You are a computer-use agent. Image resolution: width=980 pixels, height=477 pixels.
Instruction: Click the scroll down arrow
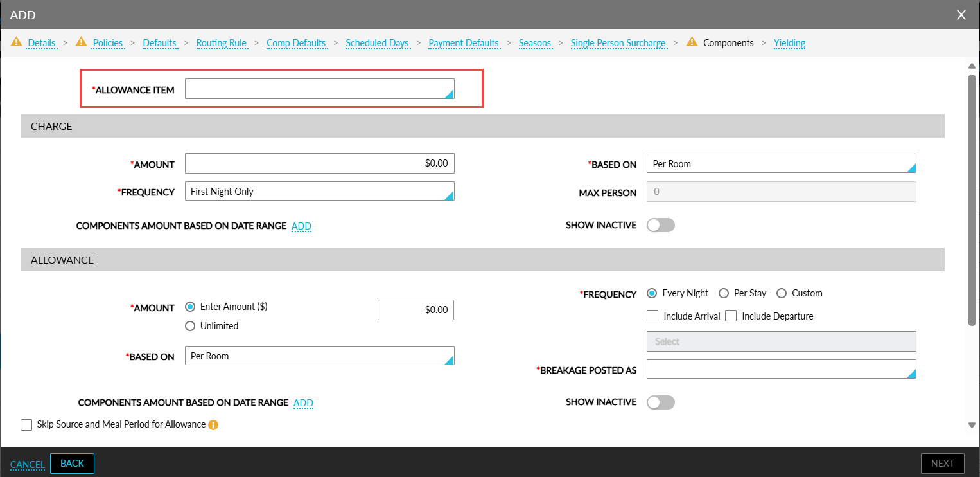pos(972,425)
